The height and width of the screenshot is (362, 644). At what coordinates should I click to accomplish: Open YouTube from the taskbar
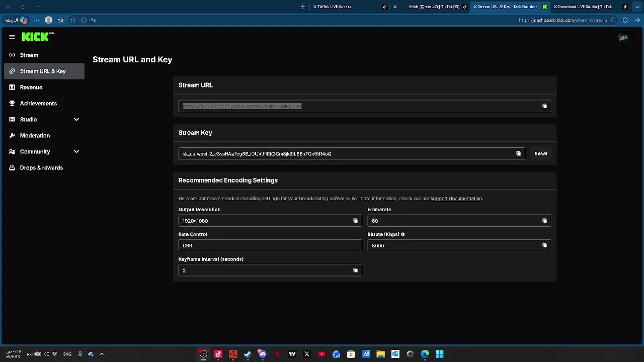click(x=321, y=354)
